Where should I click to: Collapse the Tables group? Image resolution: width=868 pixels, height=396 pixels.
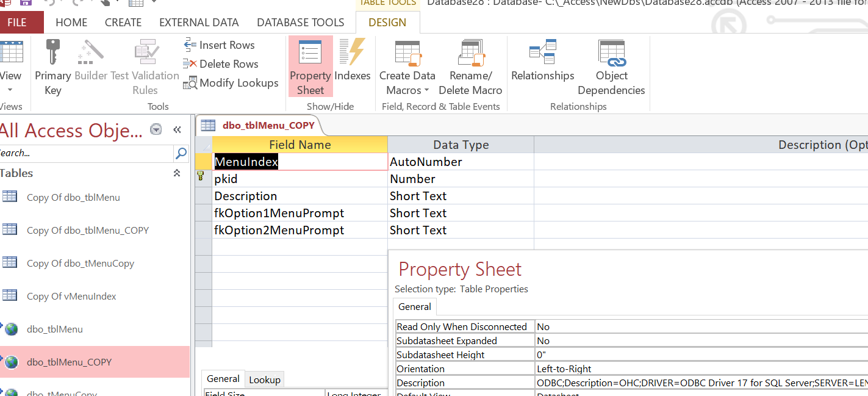[177, 173]
